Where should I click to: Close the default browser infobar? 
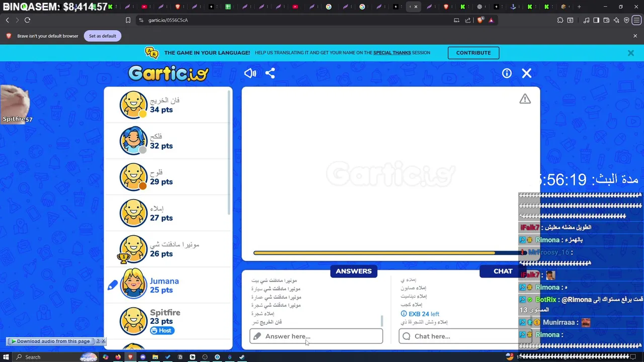(635, 36)
